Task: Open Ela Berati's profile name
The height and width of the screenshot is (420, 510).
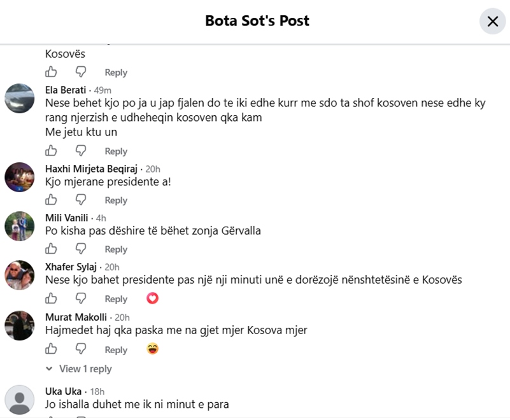Action: click(x=66, y=90)
